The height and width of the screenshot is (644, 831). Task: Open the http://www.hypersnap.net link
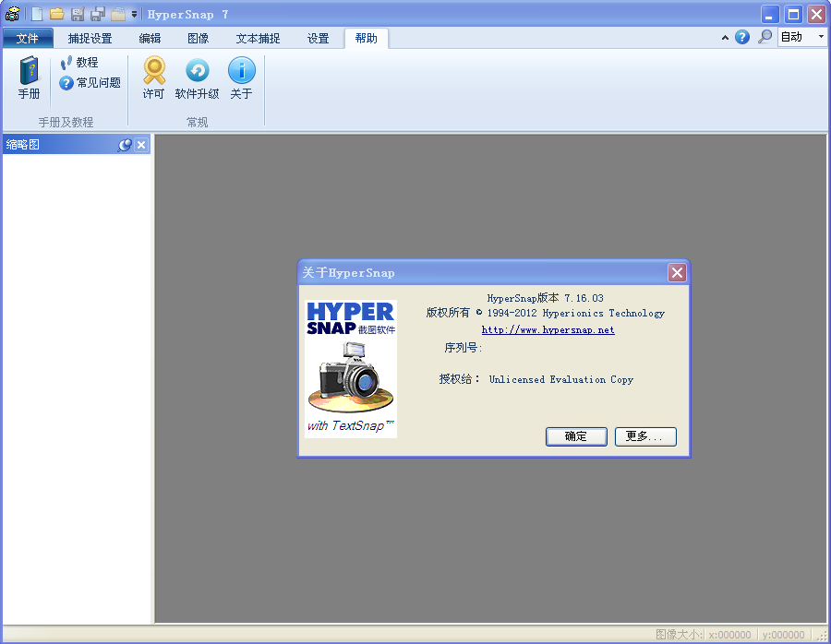pyautogui.click(x=548, y=330)
